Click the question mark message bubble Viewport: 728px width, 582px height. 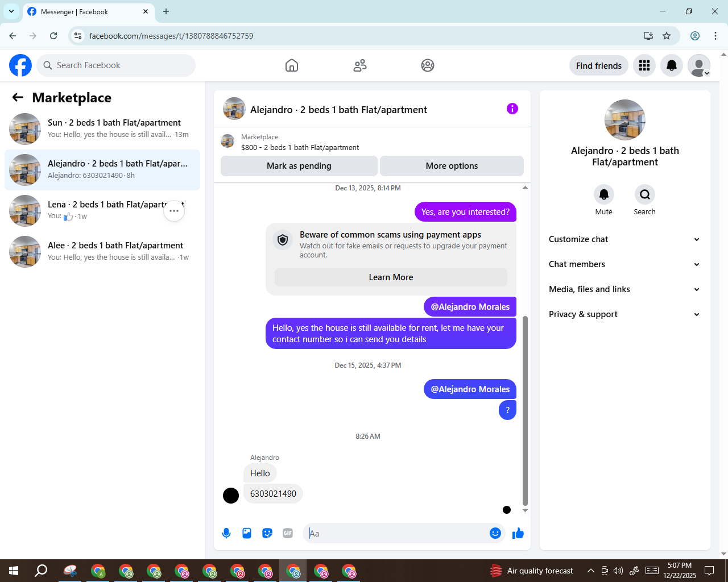pyautogui.click(x=507, y=410)
